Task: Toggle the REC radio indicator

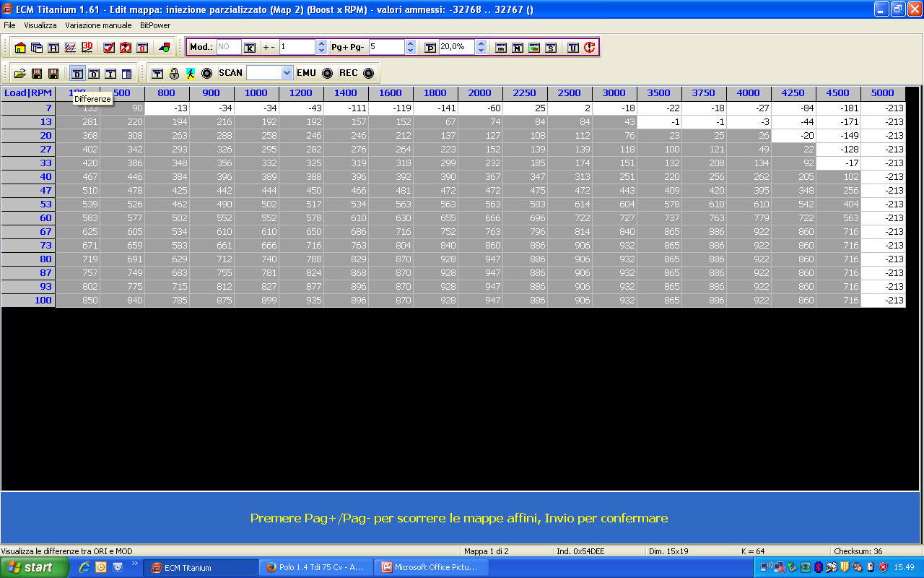Action: (x=368, y=73)
